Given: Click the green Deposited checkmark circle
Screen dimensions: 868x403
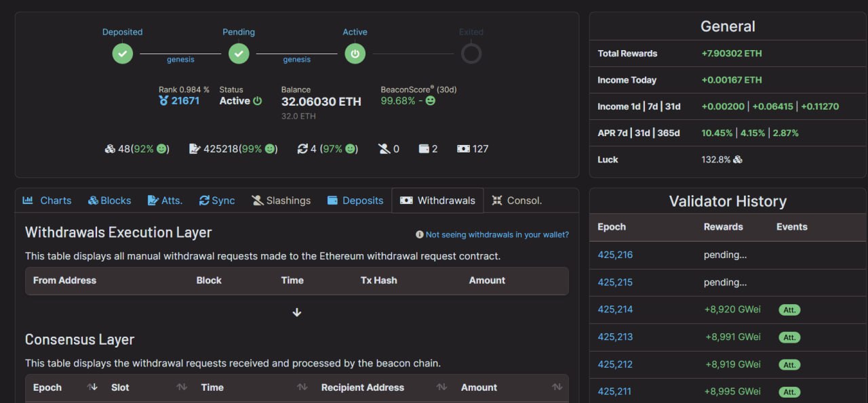Looking at the screenshot, I should (x=122, y=54).
